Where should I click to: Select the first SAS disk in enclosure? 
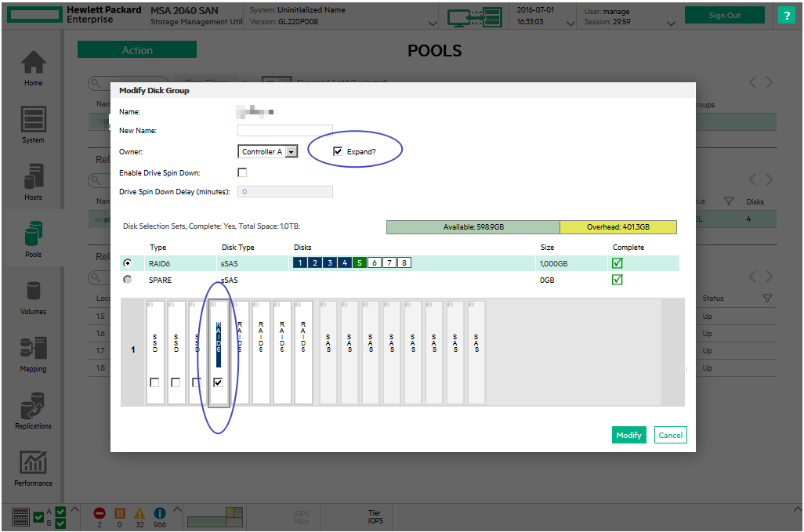pos(328,353)
